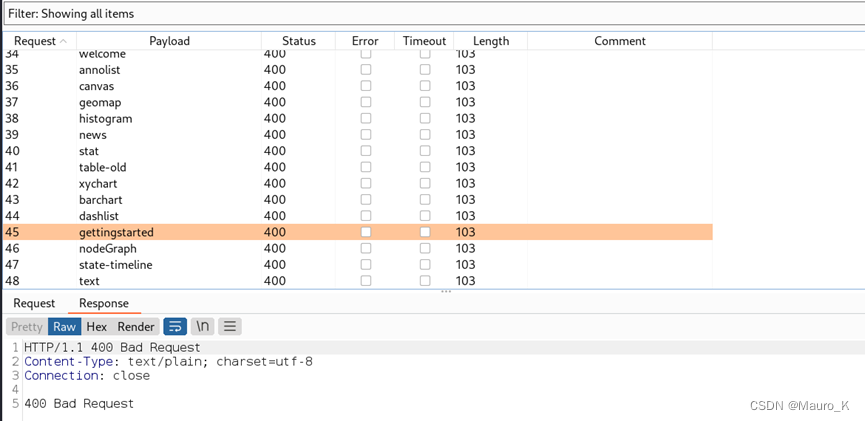Switch to the Response tab

(x=104, y=303)
